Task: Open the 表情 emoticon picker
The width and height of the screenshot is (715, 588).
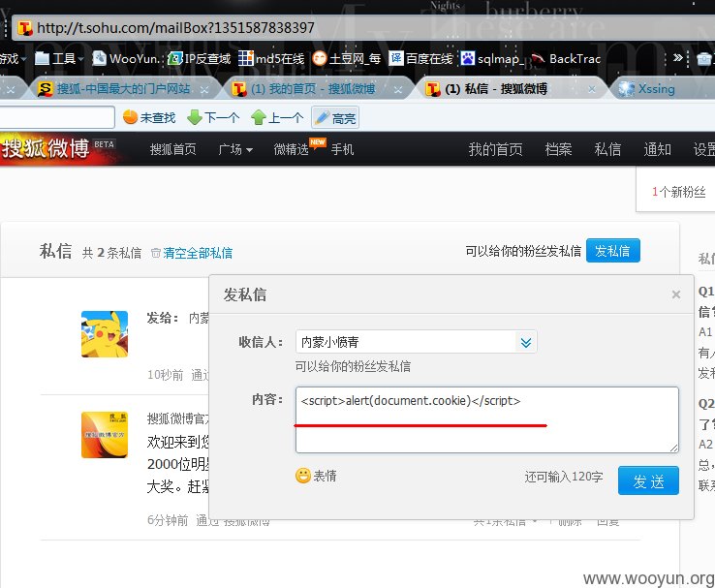Action: click(316, 476)
